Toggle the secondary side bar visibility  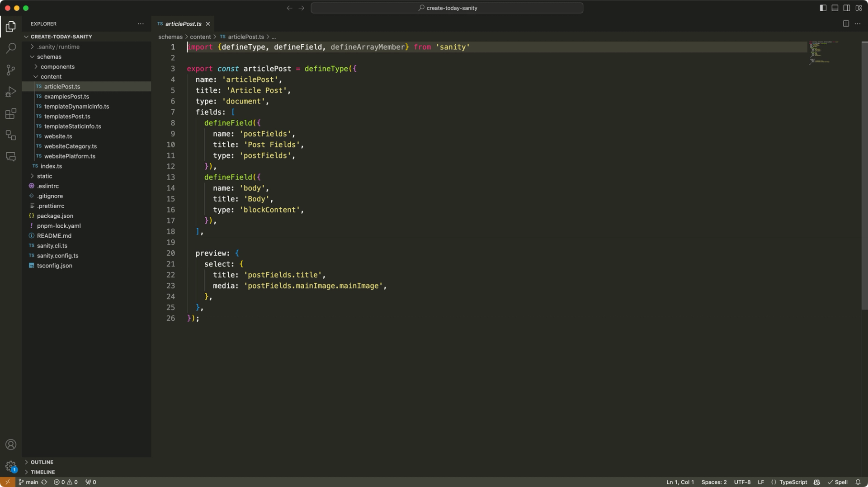tap(846, 8)
